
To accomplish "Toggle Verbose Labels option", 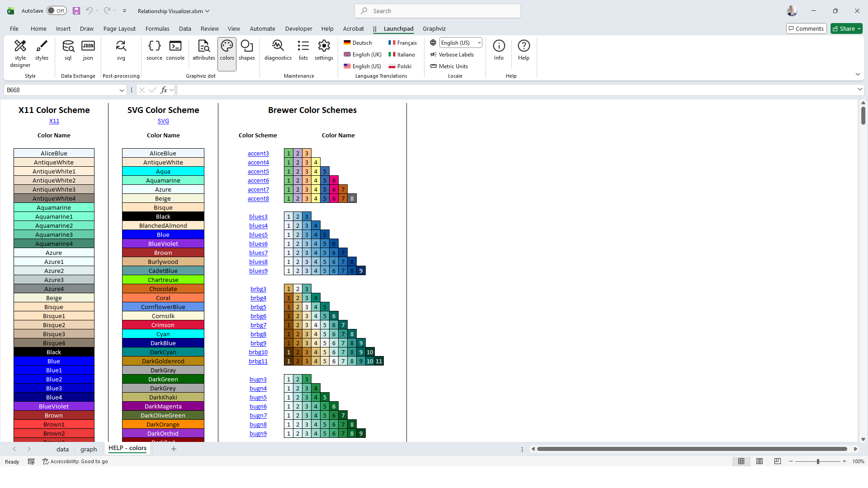I will coord(452,55).
